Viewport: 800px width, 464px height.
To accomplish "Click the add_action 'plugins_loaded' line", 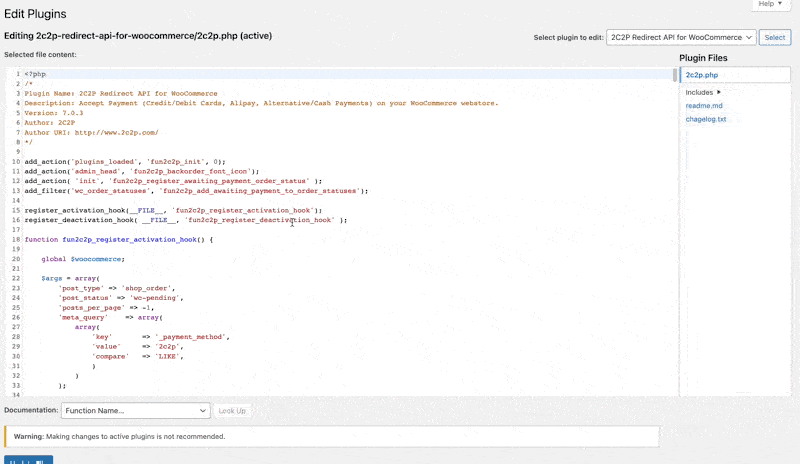I will [124, 161].
